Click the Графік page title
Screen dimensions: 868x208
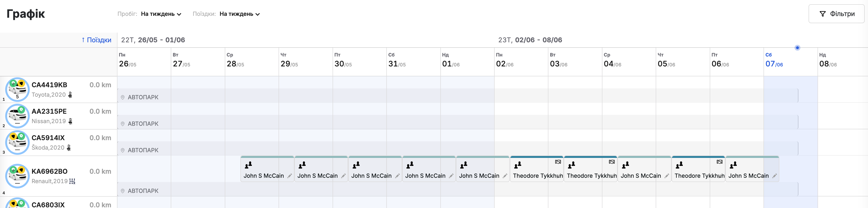26,14
